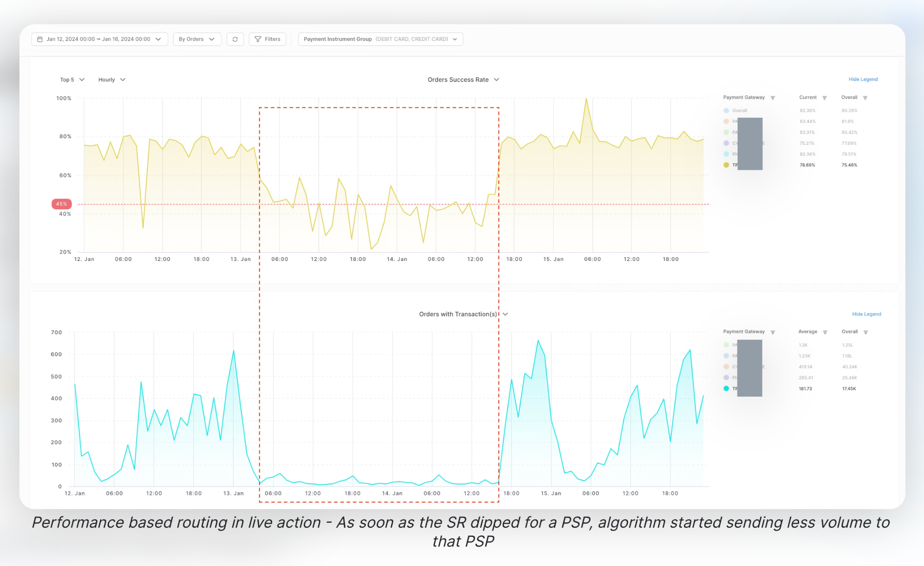Toggle green series with 83.31% current
This screenshot has width=924, height=566.
click(x=726, y=132)
